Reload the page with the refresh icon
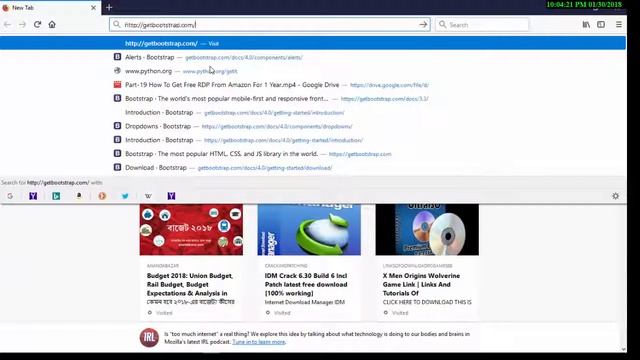Image resolution: width=640 pixels, height=360 pixels. [37, 24]
